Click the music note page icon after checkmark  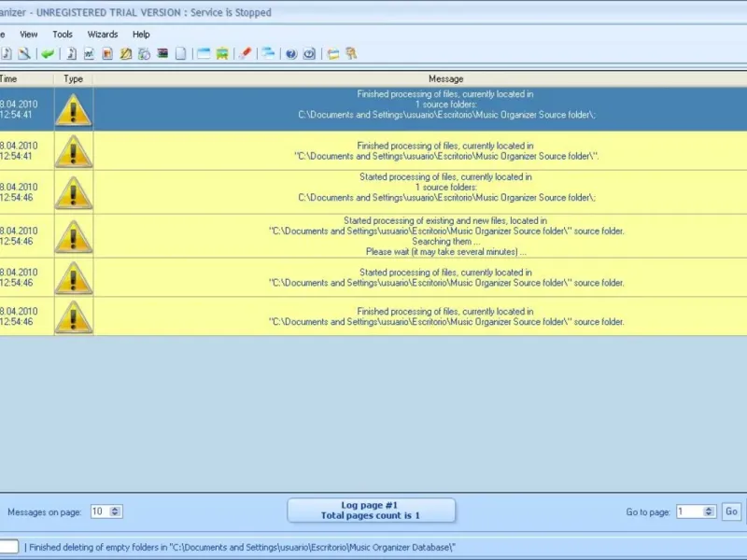pos(71,53)
